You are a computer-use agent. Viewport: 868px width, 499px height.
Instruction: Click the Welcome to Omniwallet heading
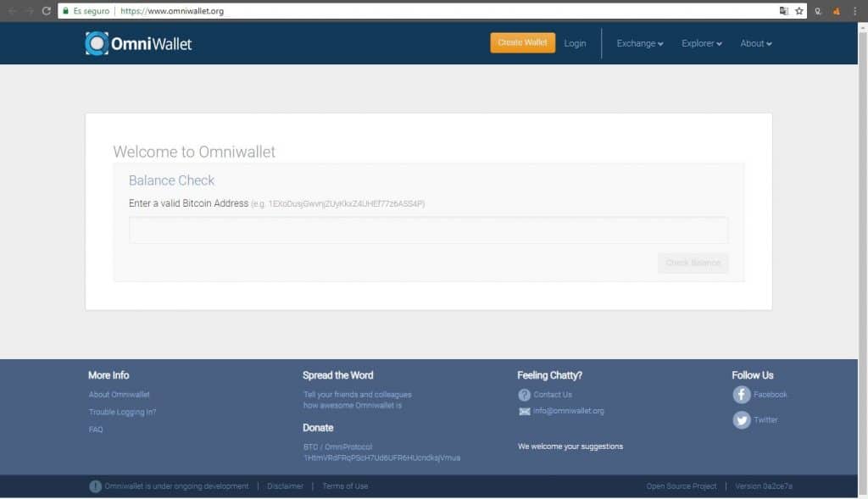pos(194,152)
